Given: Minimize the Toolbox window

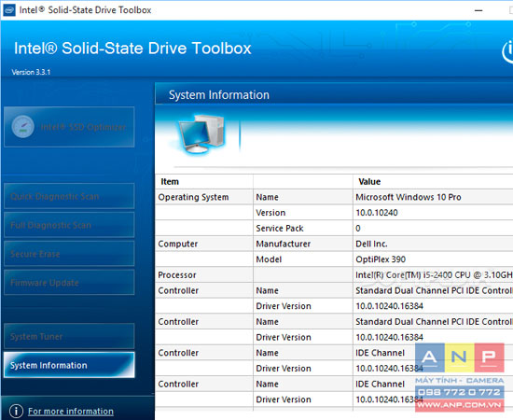Looking at the screenshot, I should (478, 10).
